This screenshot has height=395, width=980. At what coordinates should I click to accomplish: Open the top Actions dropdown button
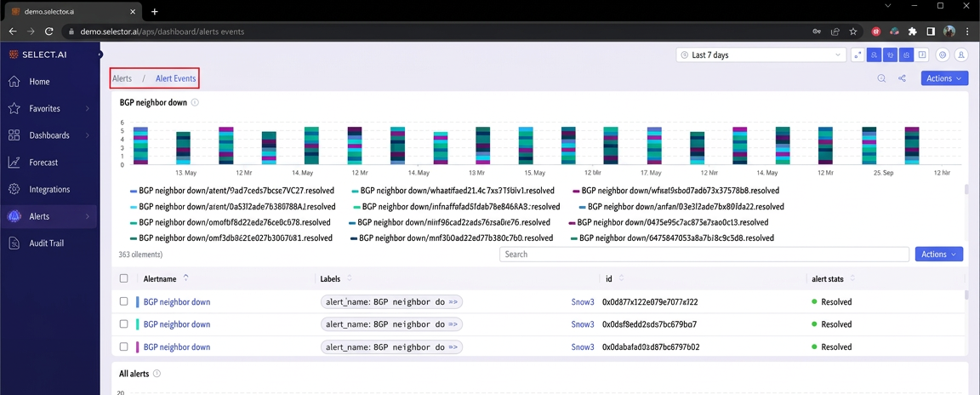pos(943,79)
